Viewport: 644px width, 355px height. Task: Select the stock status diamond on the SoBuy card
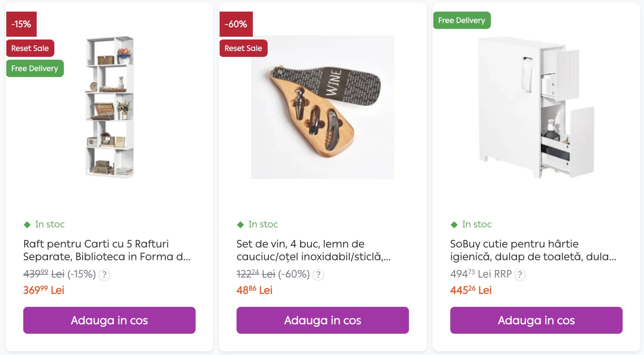454,224
